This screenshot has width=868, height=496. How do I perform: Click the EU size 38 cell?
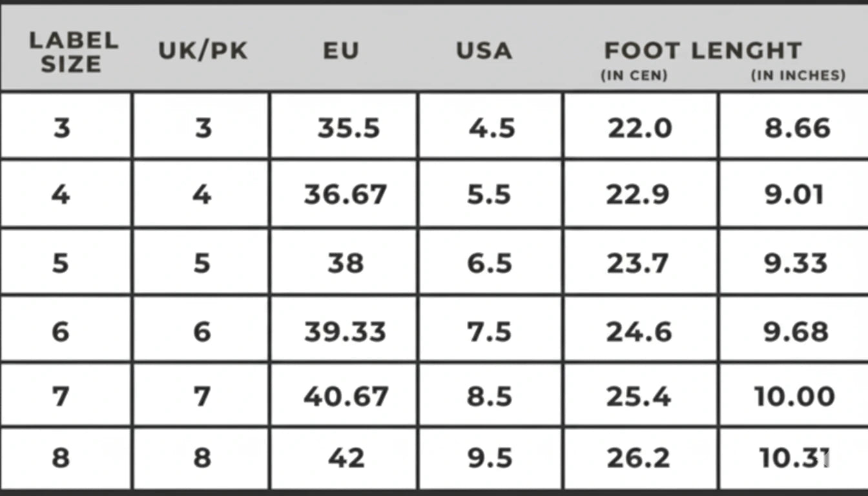click(346, 263)
